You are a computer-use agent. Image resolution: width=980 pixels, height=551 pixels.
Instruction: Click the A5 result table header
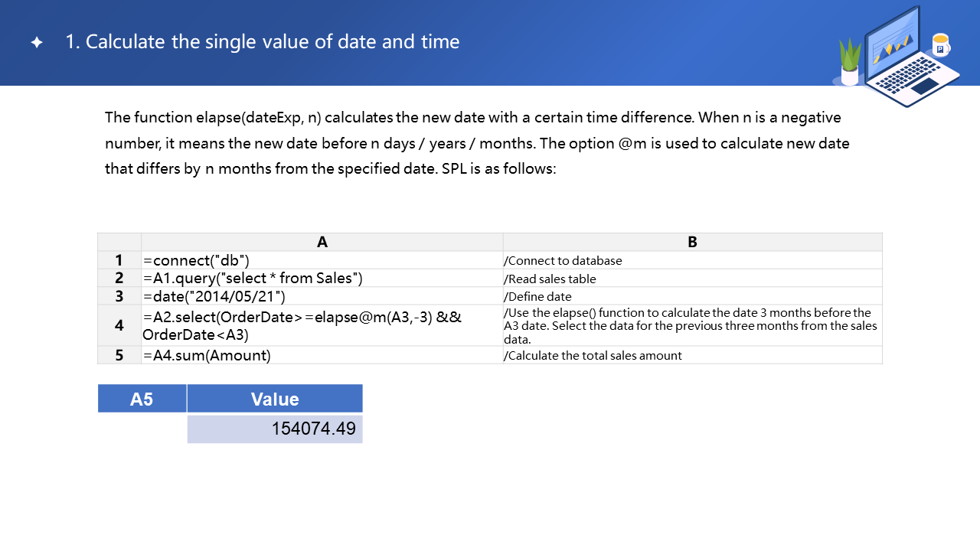pyautogui.click(x=142, y=399)
